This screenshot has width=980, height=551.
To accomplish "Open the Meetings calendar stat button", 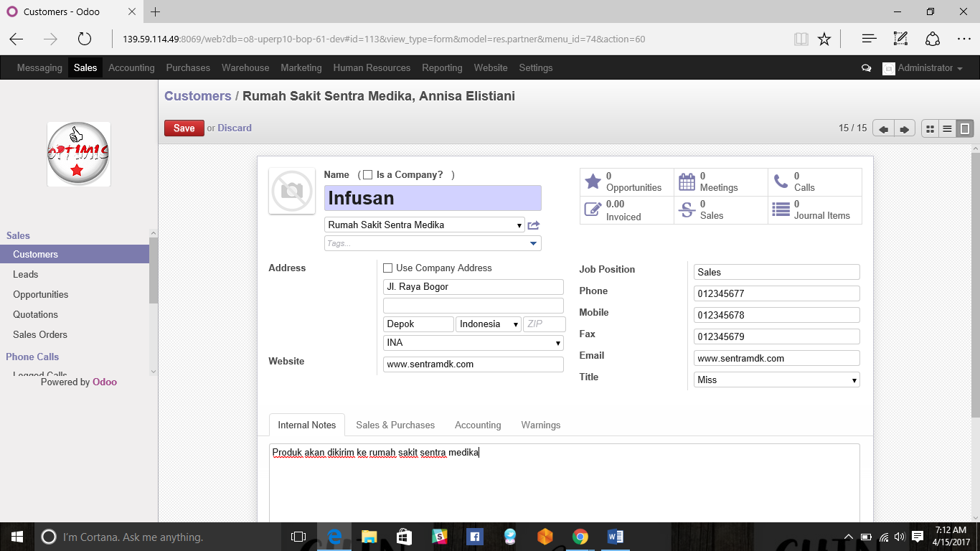I will [721, 182].
